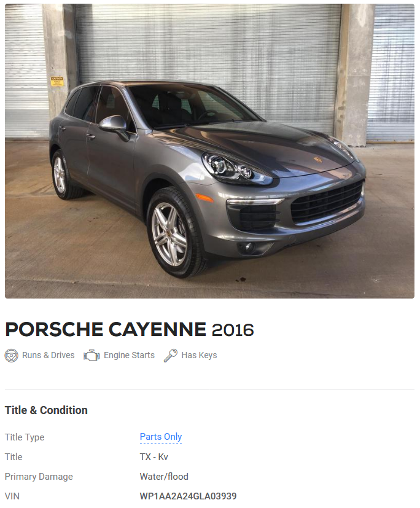420x508 pixels.
Task: Click the Primary Damage field label
Action: (x=39, y=477)
